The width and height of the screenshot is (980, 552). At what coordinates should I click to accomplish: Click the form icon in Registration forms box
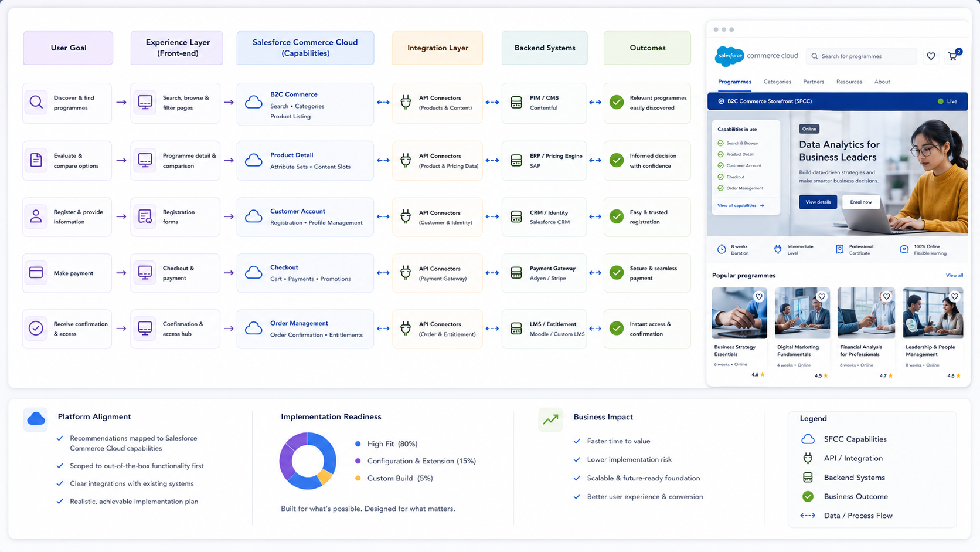(145, 216)
